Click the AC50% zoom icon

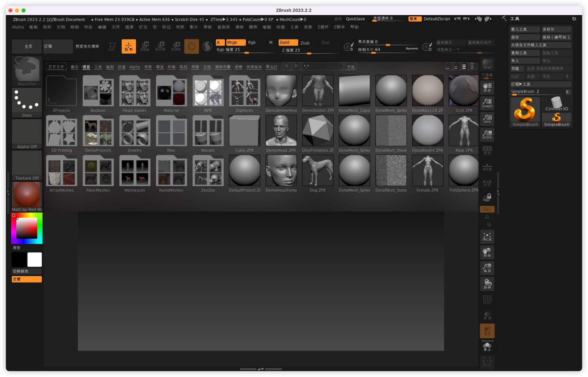coord(487,134)
